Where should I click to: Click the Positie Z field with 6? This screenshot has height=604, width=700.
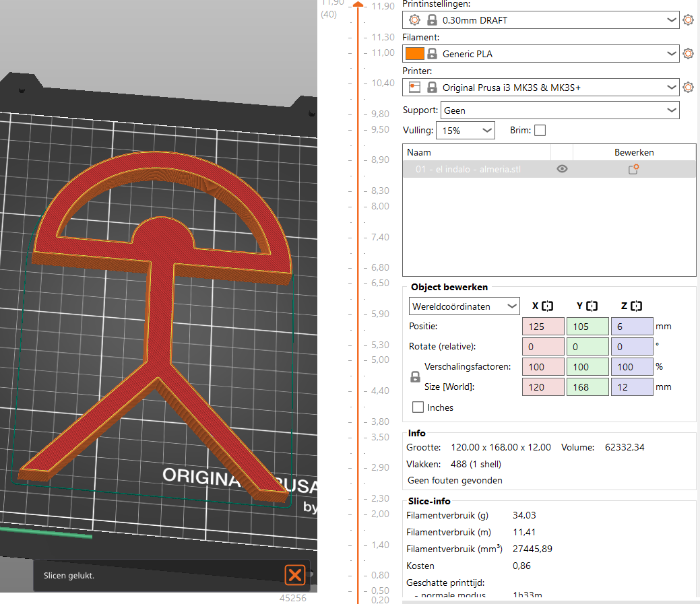coord(632,327)
